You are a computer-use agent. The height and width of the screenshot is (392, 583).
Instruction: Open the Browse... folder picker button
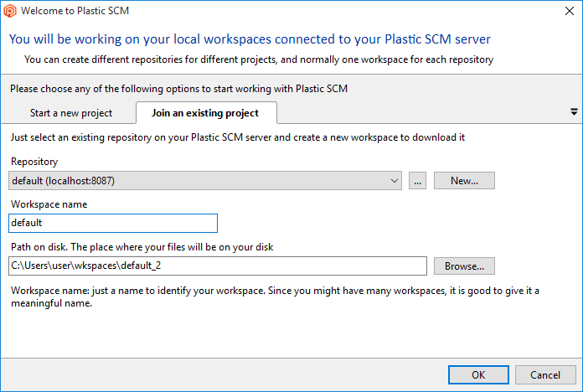464,266
